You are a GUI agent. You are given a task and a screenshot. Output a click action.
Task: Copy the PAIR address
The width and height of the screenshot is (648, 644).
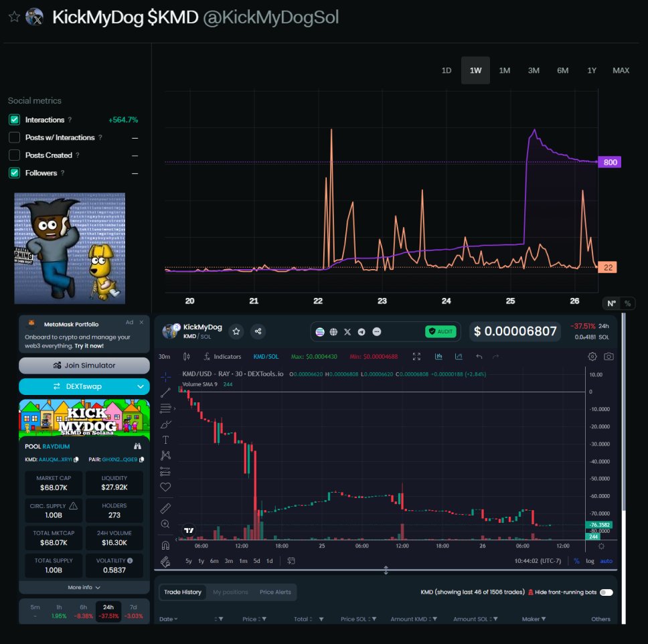[142, 460]
